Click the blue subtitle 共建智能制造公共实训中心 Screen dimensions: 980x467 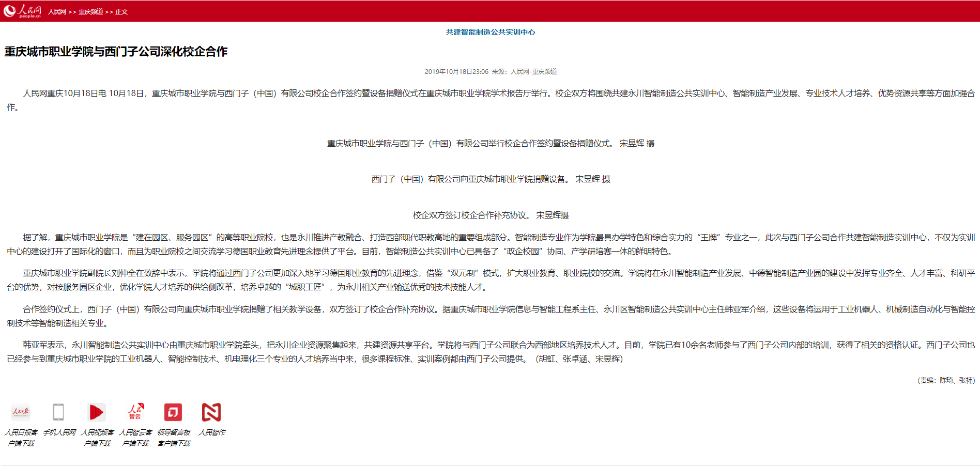(x=490, y=32)
